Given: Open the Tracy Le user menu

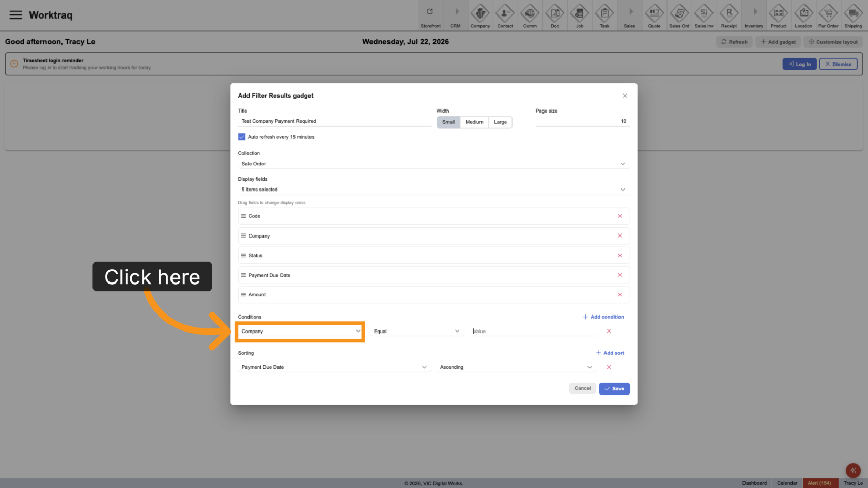Looking at the screenshot, I should [853, 483].
